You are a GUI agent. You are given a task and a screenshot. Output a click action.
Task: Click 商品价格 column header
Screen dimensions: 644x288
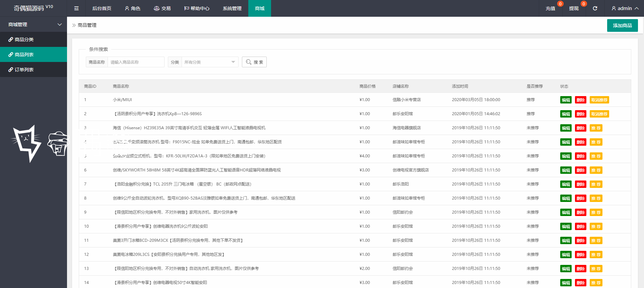tap(367, 86)
